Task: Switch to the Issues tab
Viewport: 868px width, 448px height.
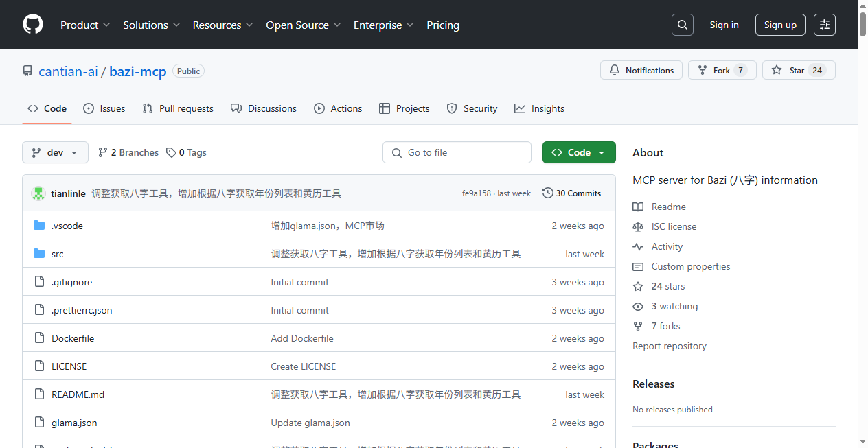Action: tap(104, 108)
